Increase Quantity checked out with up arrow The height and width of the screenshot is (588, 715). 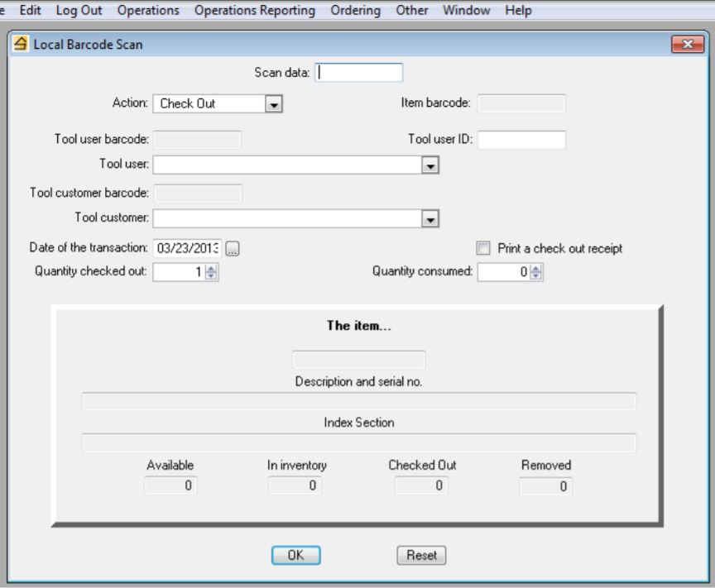[211, 269]
